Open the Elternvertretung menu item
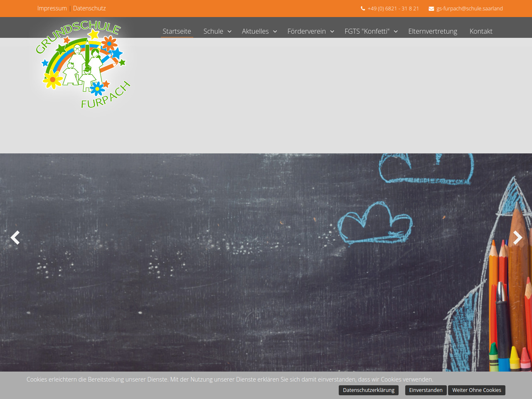532x399 pixels. 432,31
